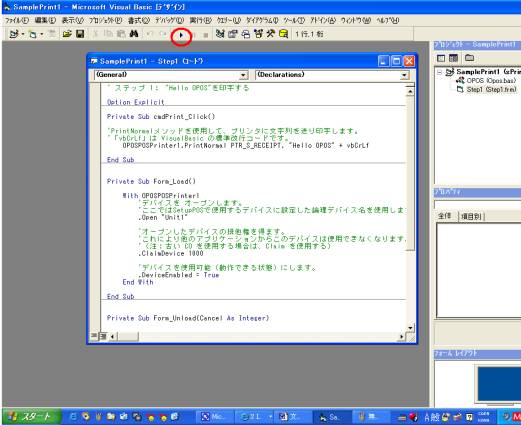Image resolution: width=521 pixels, height=425 pixels.
Task: Click View Object icon in Project panel
Action: point(453,58)
